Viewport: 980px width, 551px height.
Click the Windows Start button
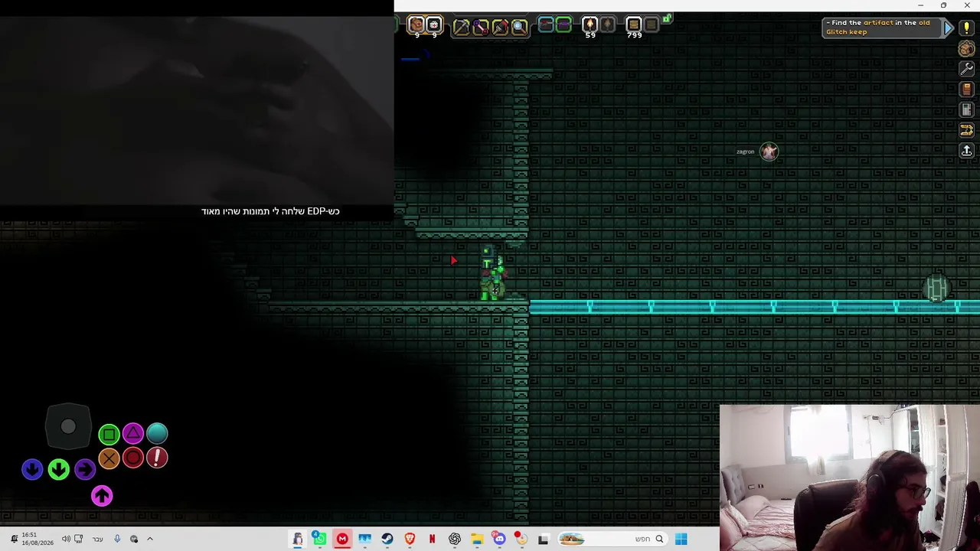681,539
